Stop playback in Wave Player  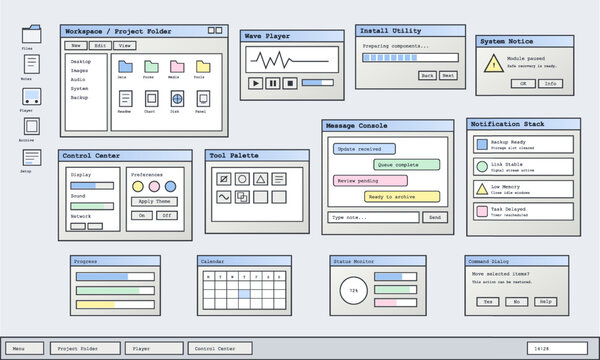(290, 83)
